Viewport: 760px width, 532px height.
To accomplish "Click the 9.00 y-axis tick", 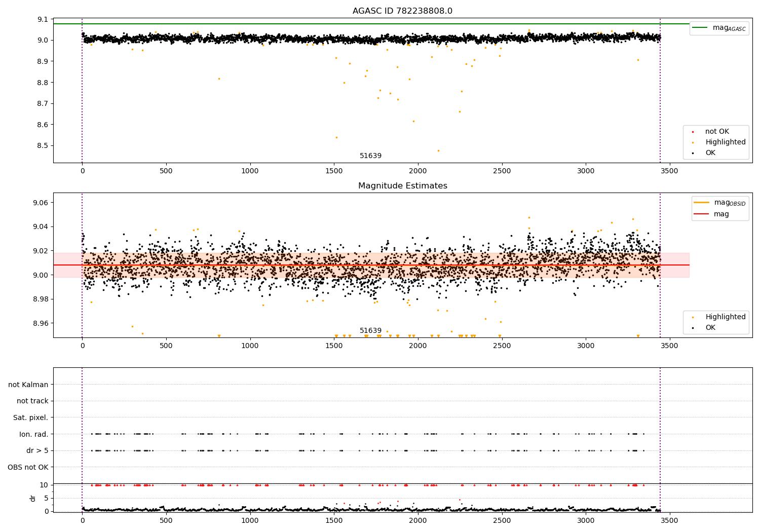I will coord(41,275).
